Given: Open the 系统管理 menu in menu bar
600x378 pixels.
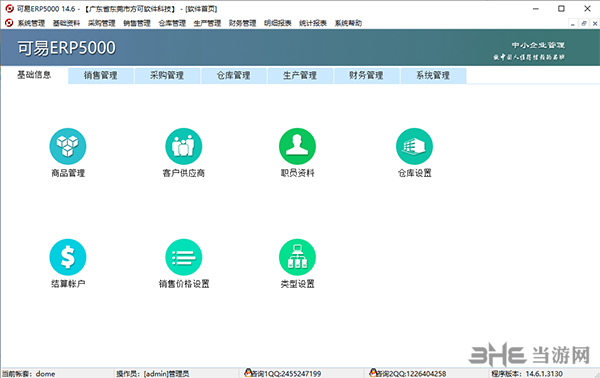Looking at the screenshot, I should [31, 23].
